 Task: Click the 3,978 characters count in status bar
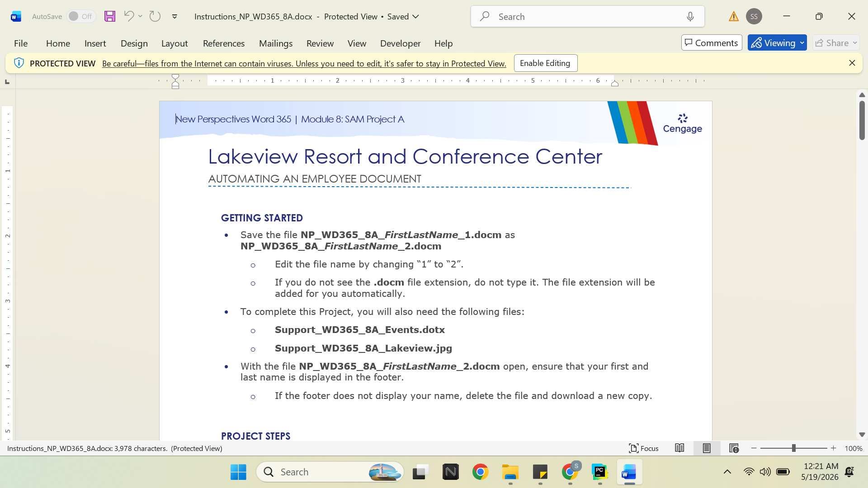tap(141, 448)
